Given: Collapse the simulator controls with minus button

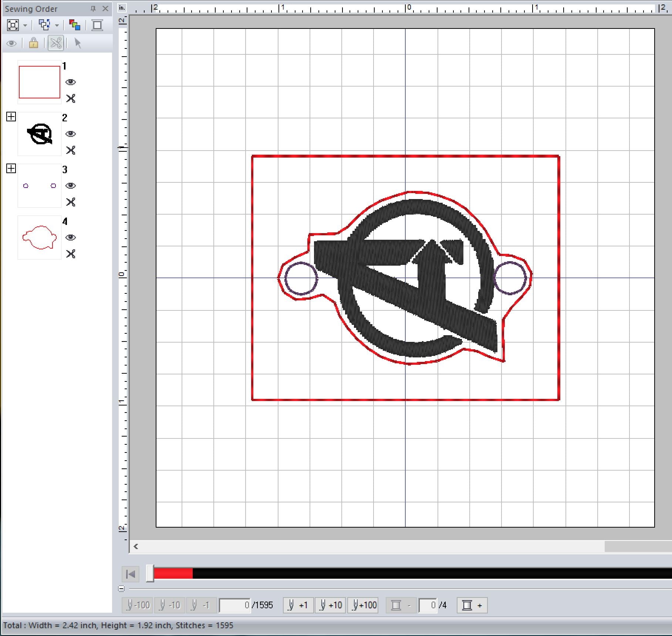Looking at the screenshot, I should [122, 589].
